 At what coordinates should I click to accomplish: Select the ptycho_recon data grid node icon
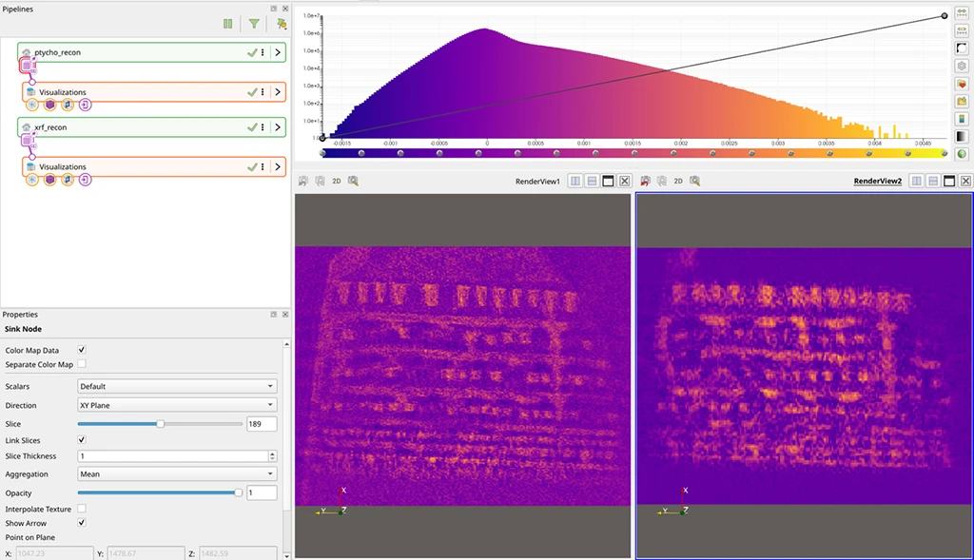click(28, 65)
